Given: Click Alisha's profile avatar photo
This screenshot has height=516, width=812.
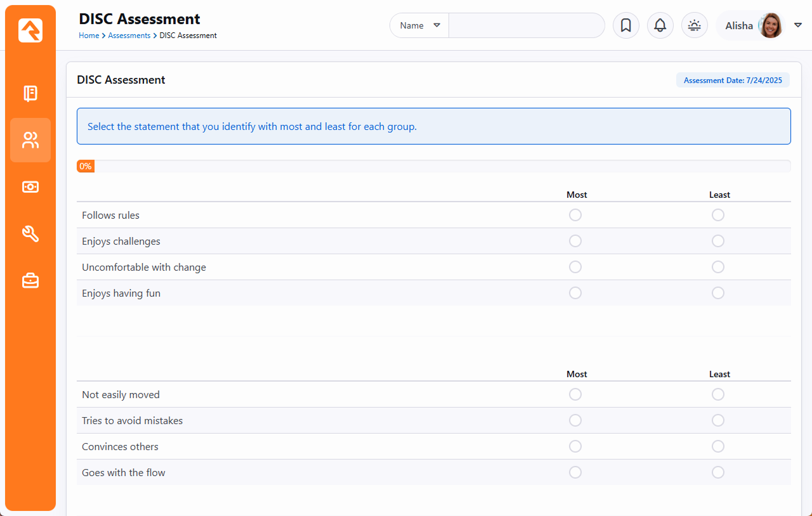Looking at the screenshot, I should 771,25.
